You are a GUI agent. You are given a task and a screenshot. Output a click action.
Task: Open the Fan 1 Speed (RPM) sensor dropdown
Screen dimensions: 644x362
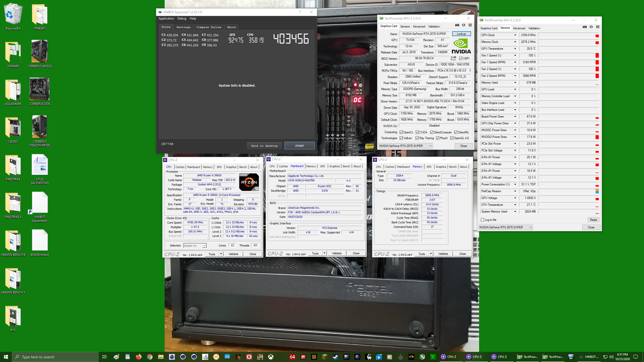point(515,62)
